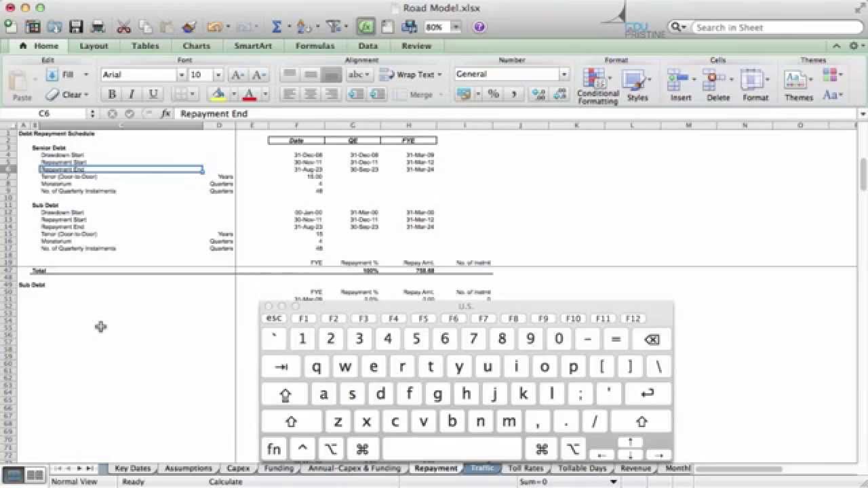This screenshot has width=868, height=488.
Task: Click the Decrease decimal icon
Action: pyautogui.click(x=559, y=94)
